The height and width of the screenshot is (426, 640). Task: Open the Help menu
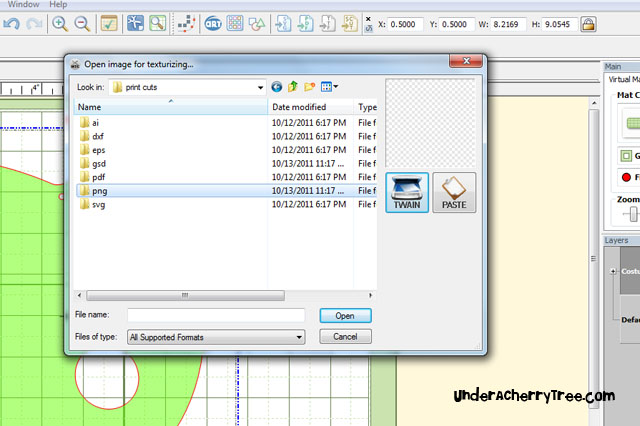(58, 4)
